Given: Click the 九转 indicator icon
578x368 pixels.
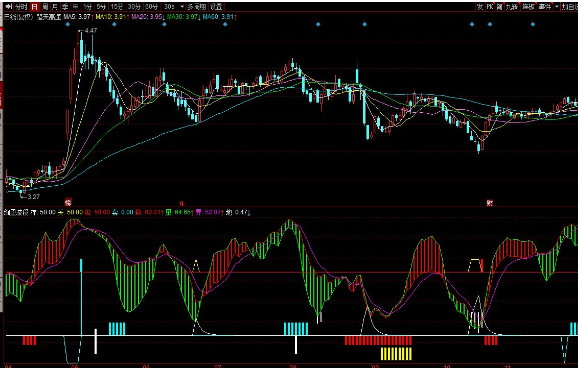Looking at the screenshot, I should [x=512, y=7].
